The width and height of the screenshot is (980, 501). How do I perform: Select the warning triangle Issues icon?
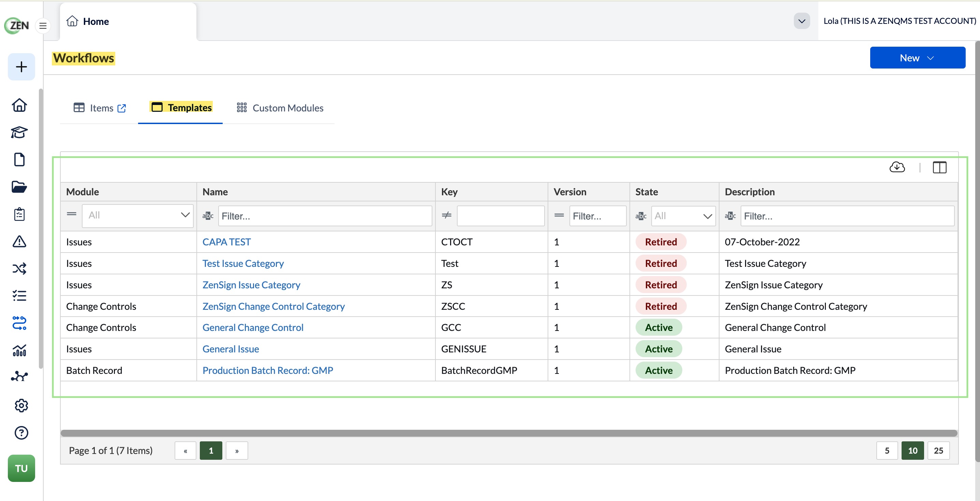point(19,241)
